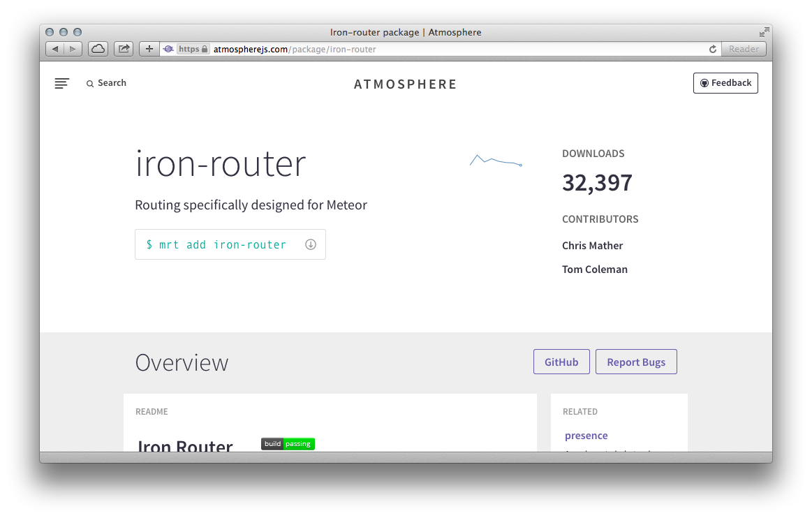Click the CONTRIBUTORS label

click(600, 219)
